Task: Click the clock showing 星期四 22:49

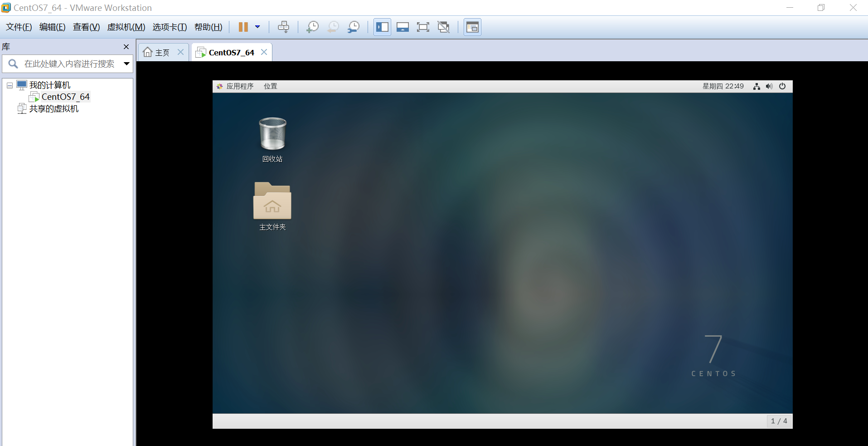Action: click(723, 86)
